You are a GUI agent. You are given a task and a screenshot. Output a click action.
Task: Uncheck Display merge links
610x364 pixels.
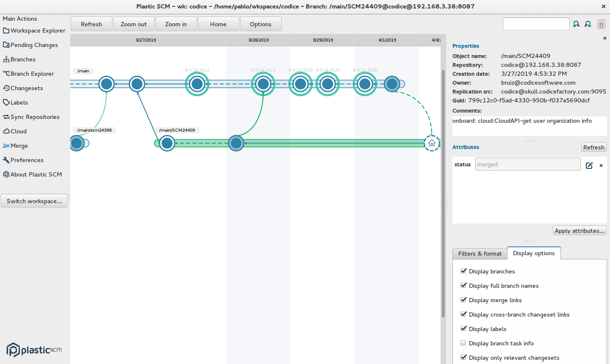point(463,300)
